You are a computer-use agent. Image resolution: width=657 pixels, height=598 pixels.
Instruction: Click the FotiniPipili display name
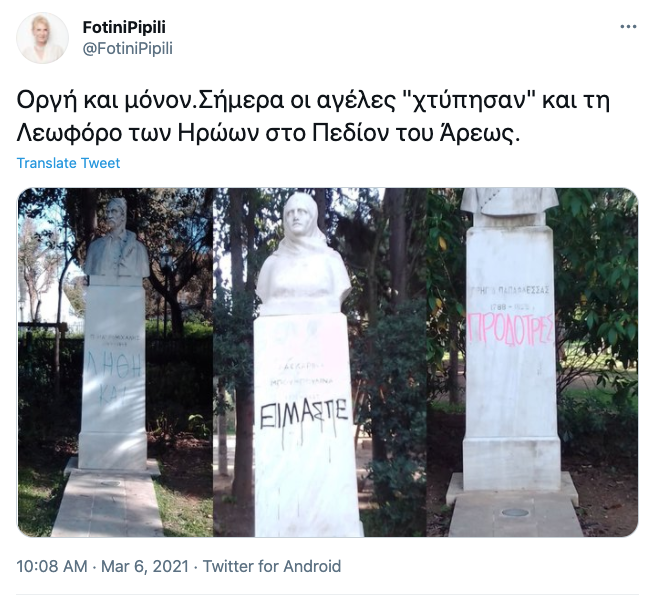click(x=124, y=27)
